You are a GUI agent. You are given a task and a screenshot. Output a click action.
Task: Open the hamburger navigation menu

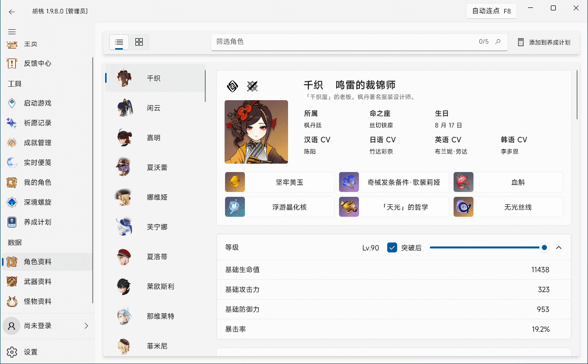click(x=12, y=32)
